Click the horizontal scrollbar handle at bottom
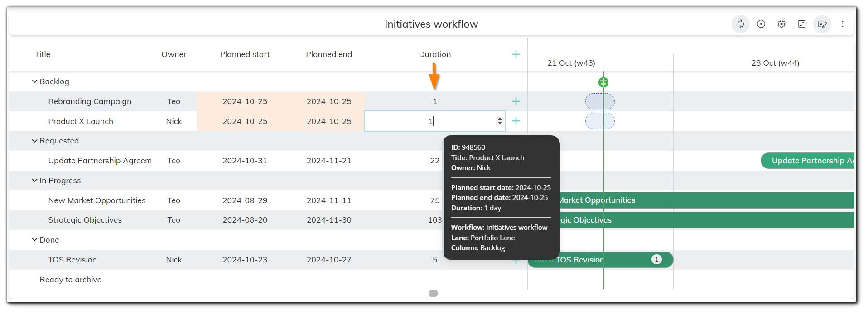This screenshot has height=314, width=868. click(x=433, y=293)
